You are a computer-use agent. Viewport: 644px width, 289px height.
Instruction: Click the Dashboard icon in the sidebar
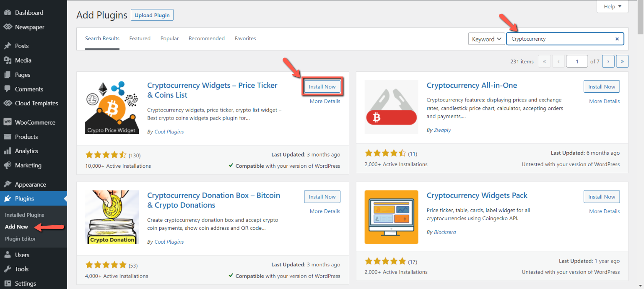8,13
